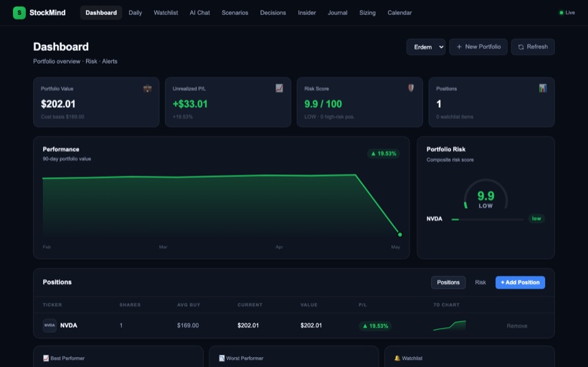Click the bar chart icon in Positions card
The width and height of the screenshot is (588, 367).
tap(543, 88)
